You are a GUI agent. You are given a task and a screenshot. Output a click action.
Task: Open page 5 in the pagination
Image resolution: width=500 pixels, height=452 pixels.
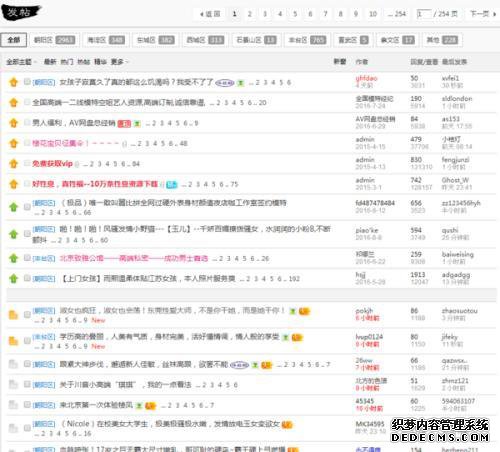point(295,14)
